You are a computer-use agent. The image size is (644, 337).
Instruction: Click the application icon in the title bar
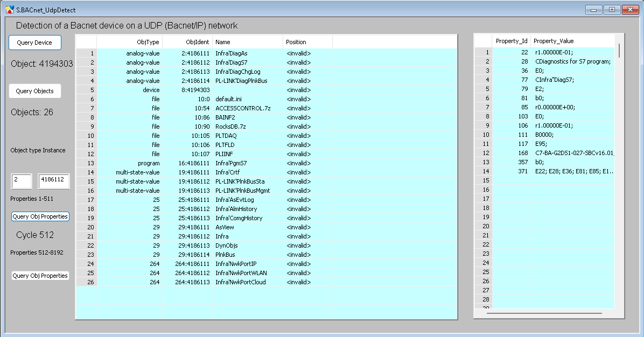pos(9,10)
